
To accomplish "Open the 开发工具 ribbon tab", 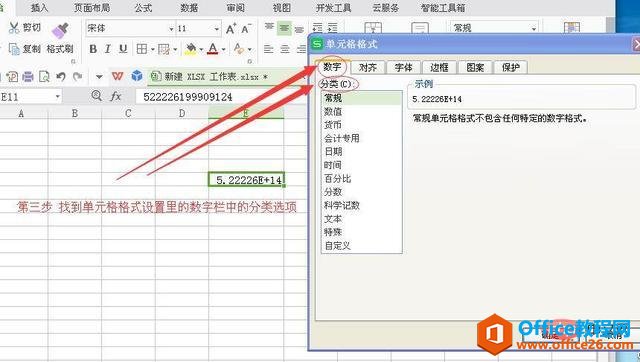I will [x=333, y=8].
